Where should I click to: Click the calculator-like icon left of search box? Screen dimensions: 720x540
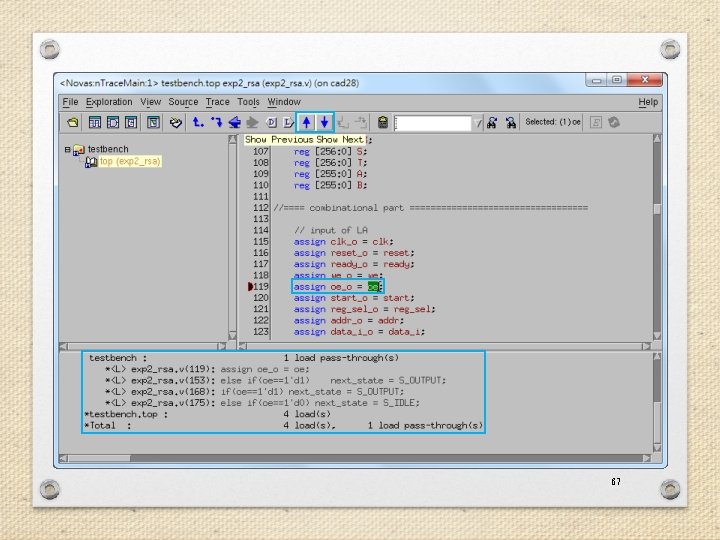click(382, 122)
